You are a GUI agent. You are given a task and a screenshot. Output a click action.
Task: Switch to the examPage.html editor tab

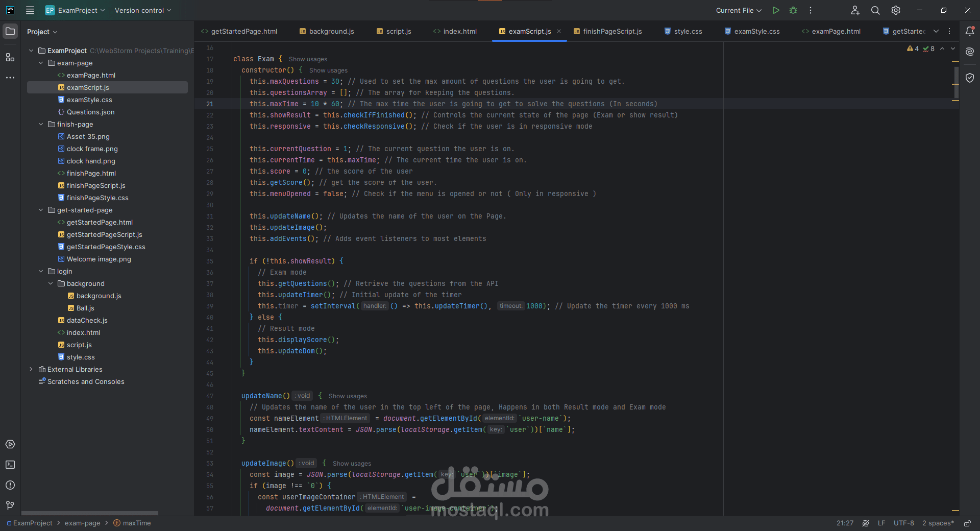831,31
